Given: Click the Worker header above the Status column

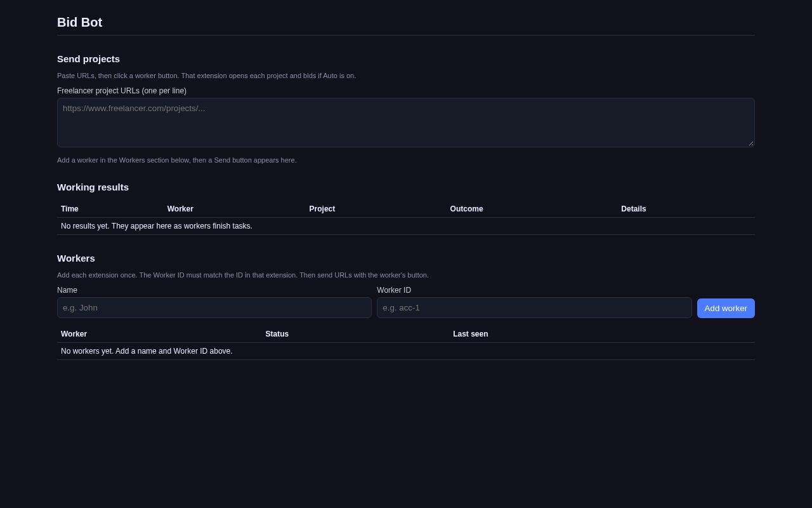Looking at the screenshot, I should [74, 334].
